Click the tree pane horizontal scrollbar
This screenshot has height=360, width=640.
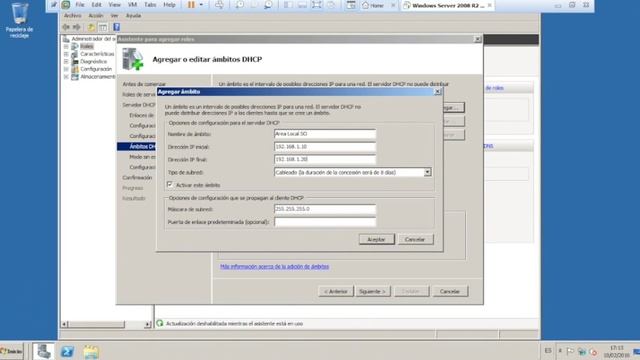pos(96,324)
